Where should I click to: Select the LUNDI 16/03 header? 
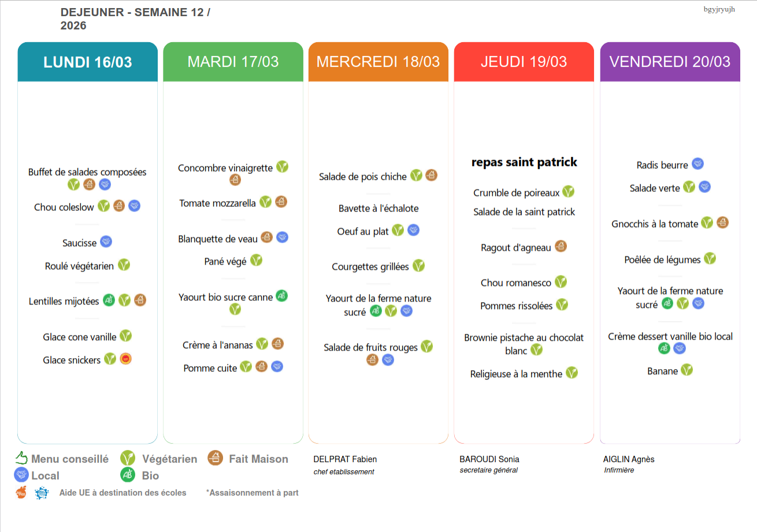(88, 62)
